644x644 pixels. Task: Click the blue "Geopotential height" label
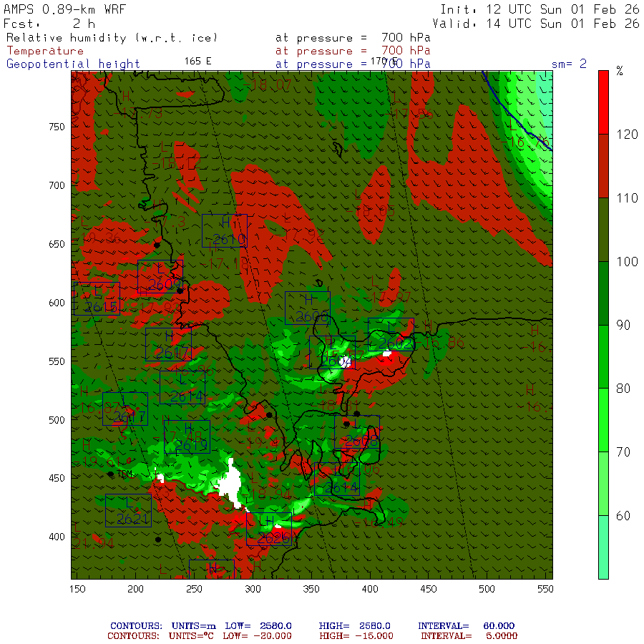pos(73,64)
